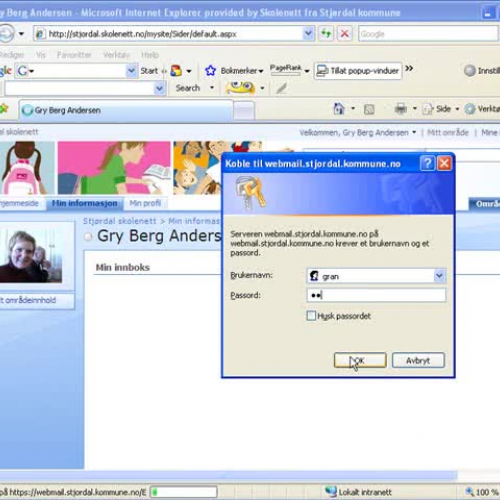Expand the PageRank dropdown
Viewport: 500px width, 500px height.
tap(307, 71)
